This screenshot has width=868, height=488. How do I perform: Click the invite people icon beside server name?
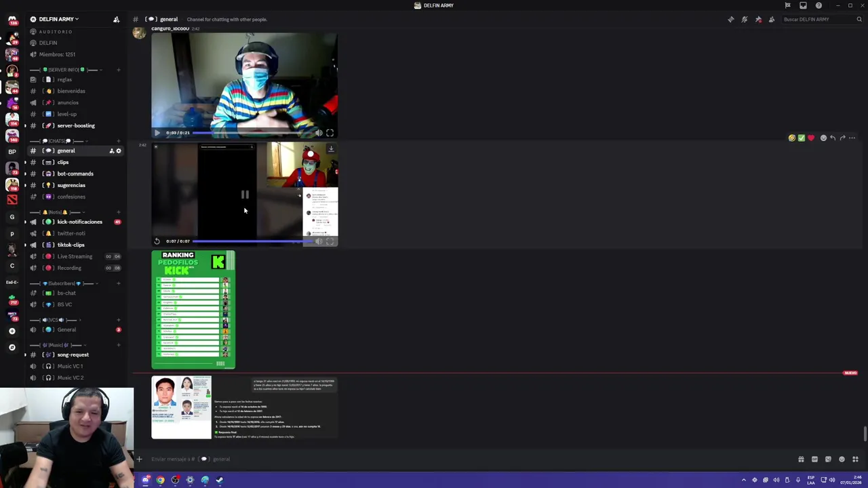116,19
